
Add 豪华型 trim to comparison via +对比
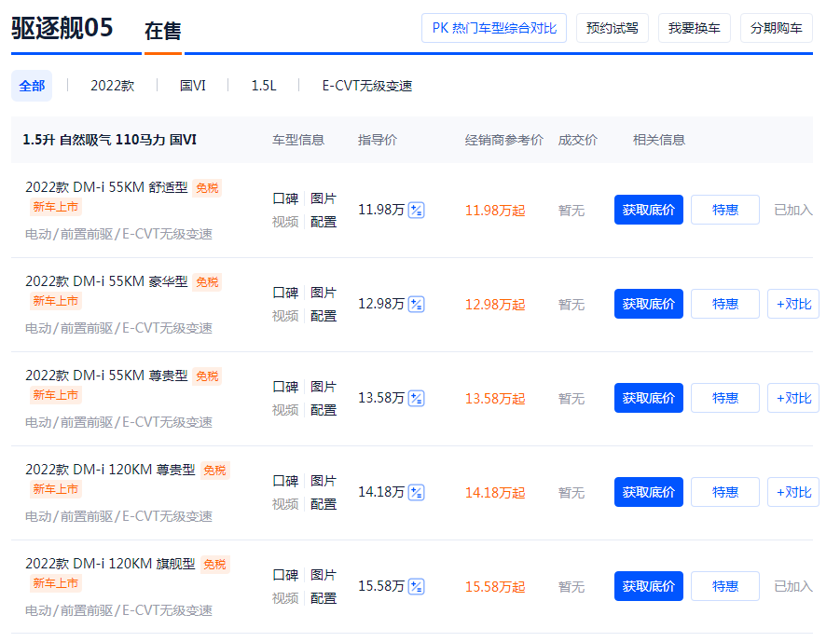(x=792, y=304)
